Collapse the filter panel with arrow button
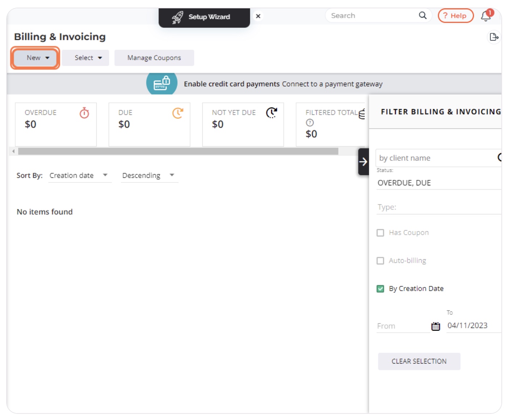The image size is (509, 420). (363, 162)
